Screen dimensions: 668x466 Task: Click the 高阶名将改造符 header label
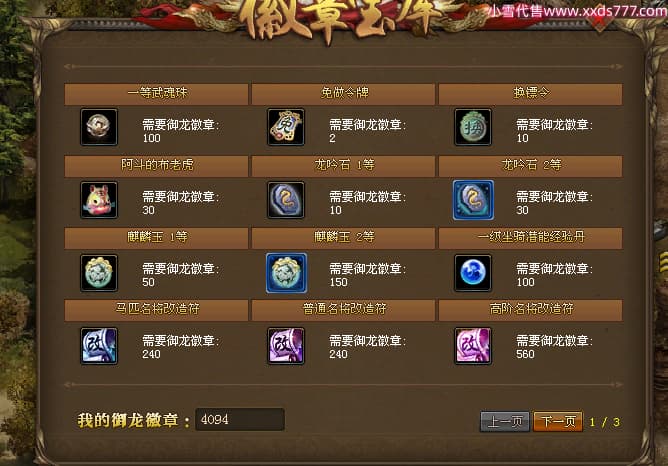click(x=531, y=309)
